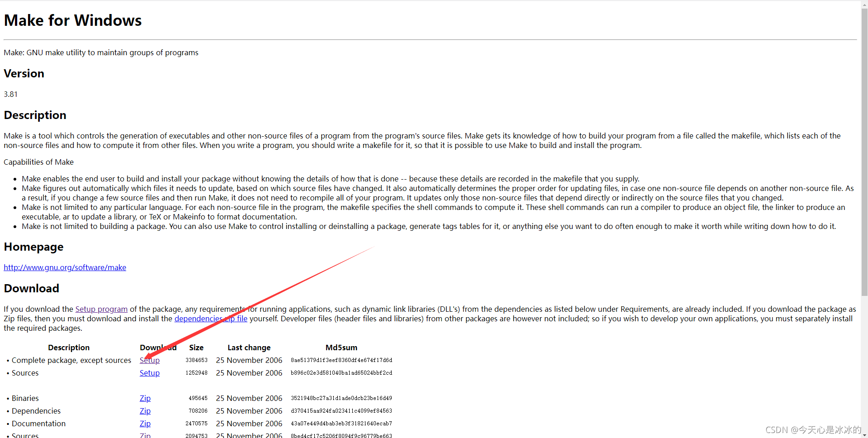
Task: Click the scrollbar down arrow button
Action: coord(864,434)
